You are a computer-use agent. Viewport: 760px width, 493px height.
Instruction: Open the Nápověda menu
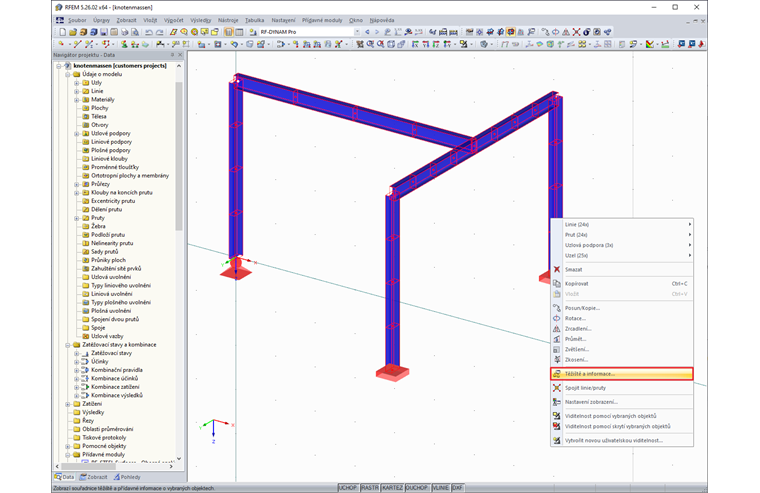(x=381, y=20)
